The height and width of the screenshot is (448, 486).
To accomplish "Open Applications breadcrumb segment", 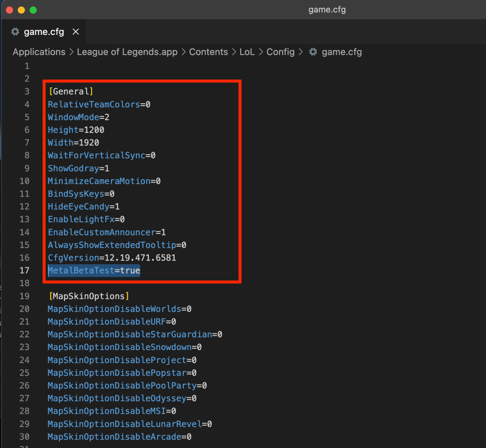I will tap(39, 52).
